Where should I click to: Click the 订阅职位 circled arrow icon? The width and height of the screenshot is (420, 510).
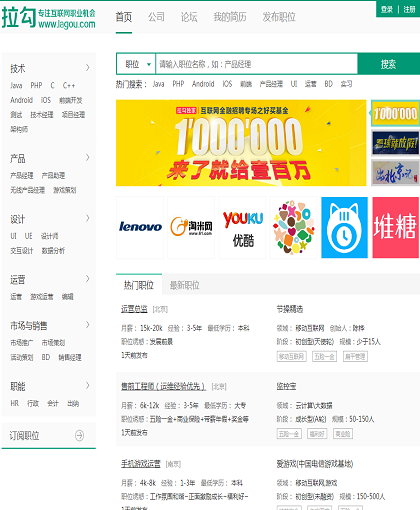[x=79, y=435]
